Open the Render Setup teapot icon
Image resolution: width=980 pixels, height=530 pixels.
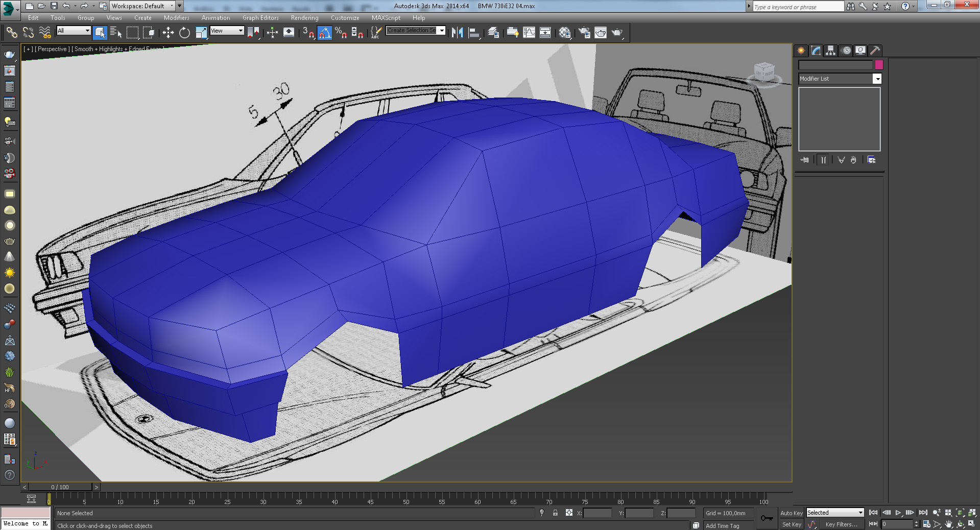click(584, 33)
